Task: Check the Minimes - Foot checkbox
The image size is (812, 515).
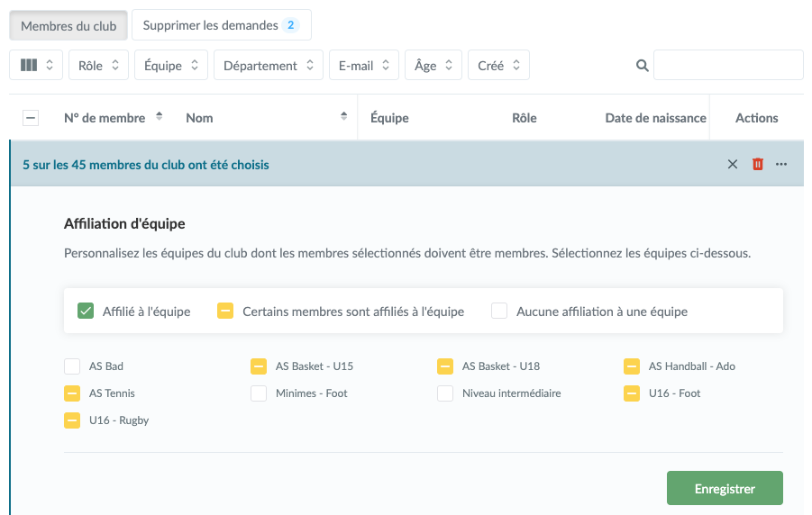Action: tap(259, 393)
